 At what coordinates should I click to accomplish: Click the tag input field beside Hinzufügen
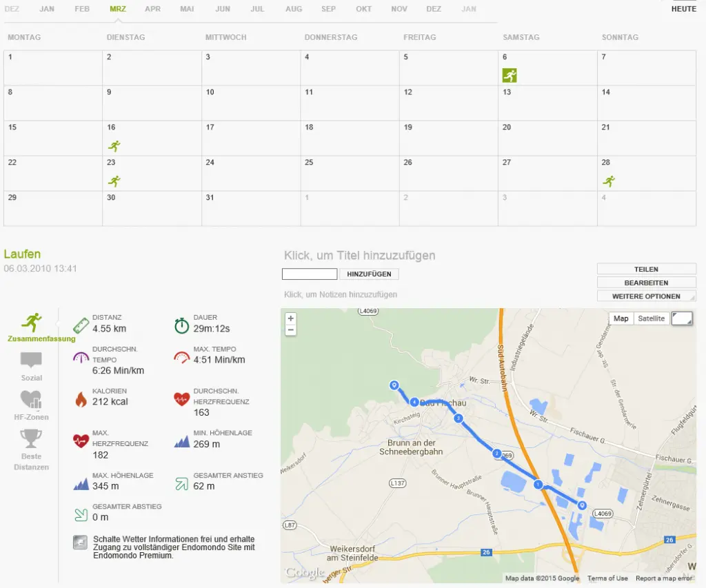click(x=310, y=274)
